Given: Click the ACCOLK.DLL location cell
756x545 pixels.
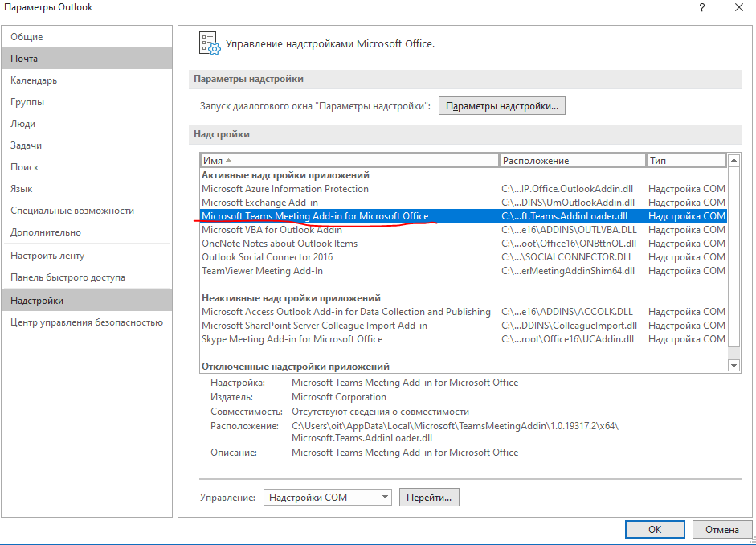Looking at the screenshot, I should pos(567,312).
